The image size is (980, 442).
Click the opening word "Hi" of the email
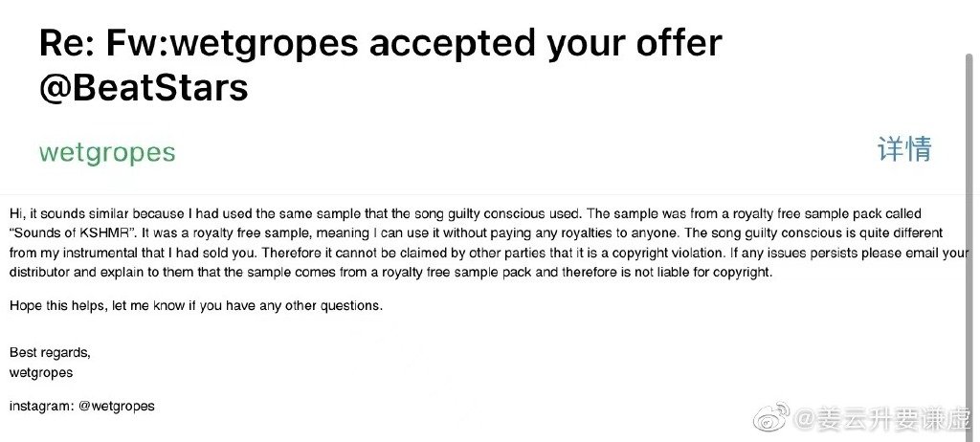[15, 213]
